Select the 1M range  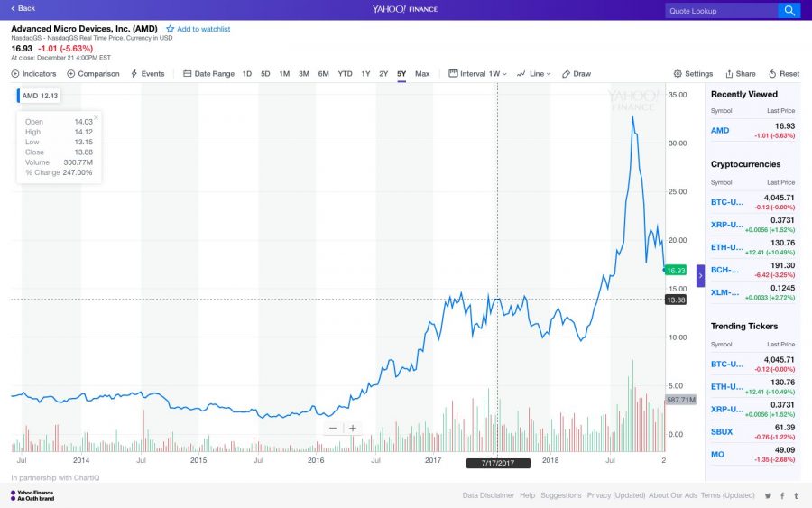(x=284, y=73)
